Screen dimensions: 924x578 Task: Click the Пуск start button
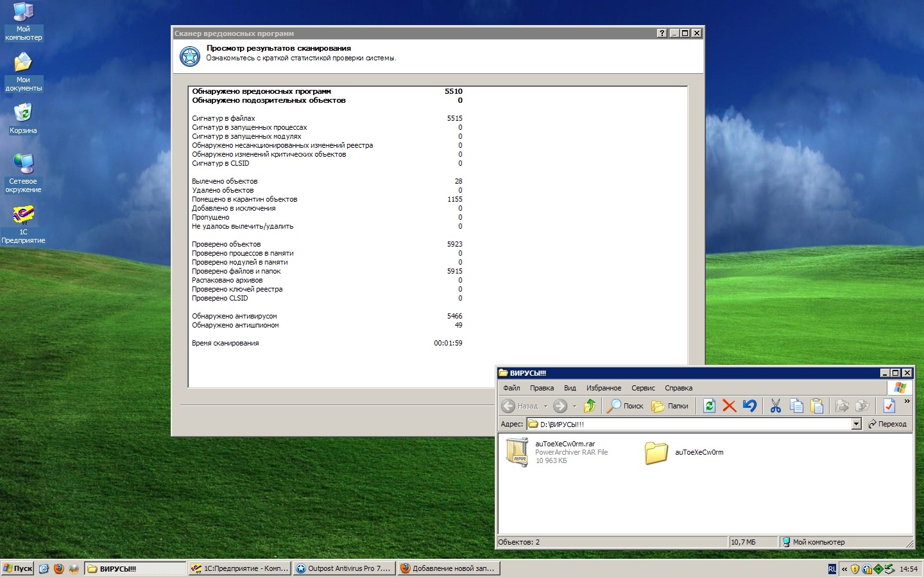(18, 568)
